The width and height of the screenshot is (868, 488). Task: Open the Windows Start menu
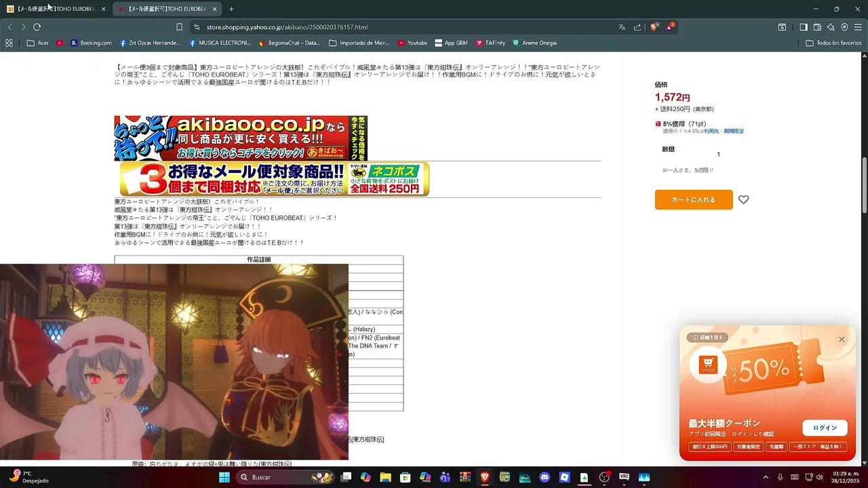(x=224, y=477)
